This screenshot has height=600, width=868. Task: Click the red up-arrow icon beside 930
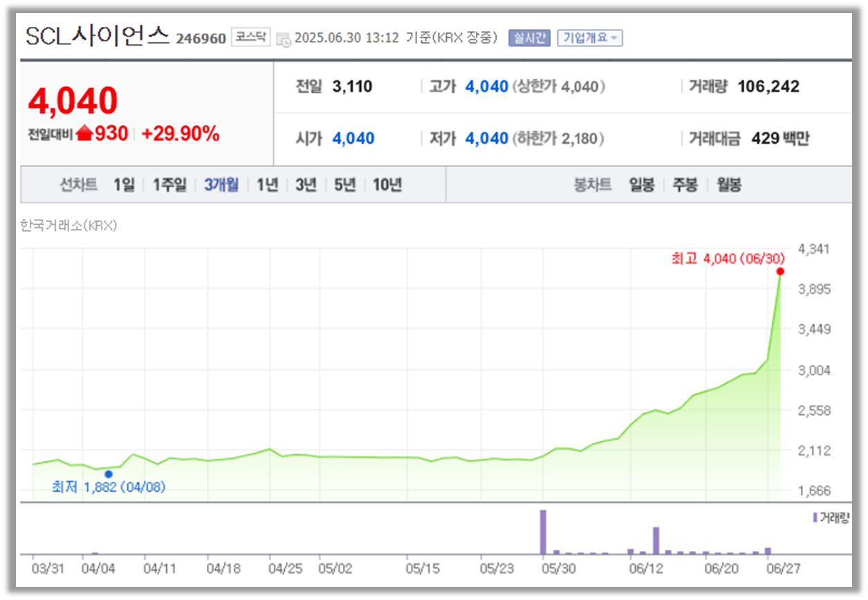coord(84,133)
